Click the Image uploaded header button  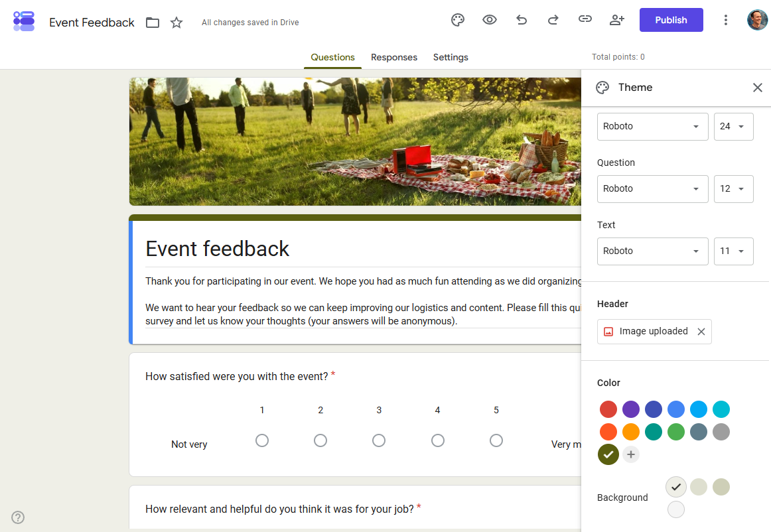(x=654, y=332)
